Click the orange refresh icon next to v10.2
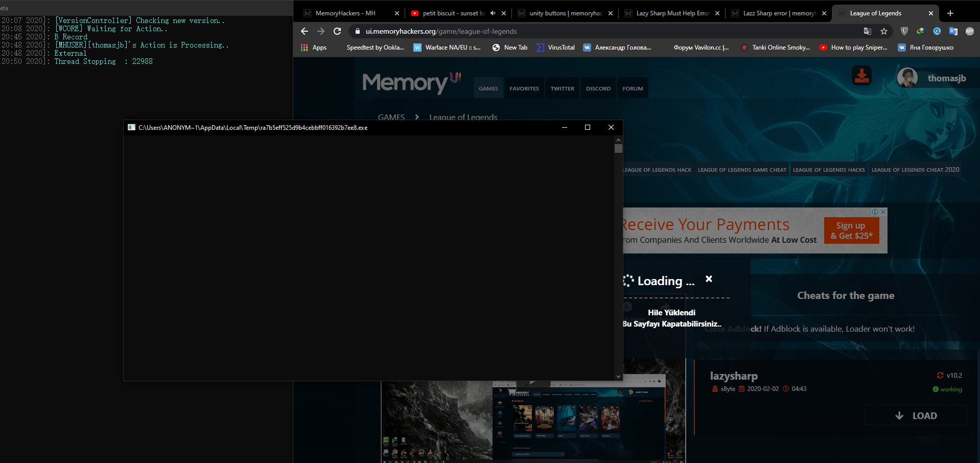Screen dimensions: 980x463 940,375
